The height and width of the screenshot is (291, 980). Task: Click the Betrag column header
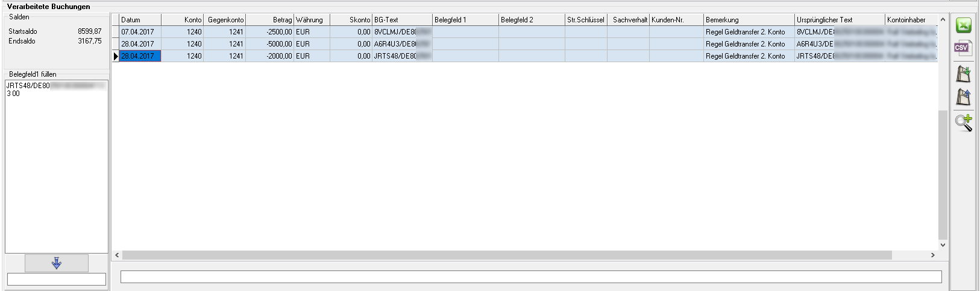coord(269,20)
